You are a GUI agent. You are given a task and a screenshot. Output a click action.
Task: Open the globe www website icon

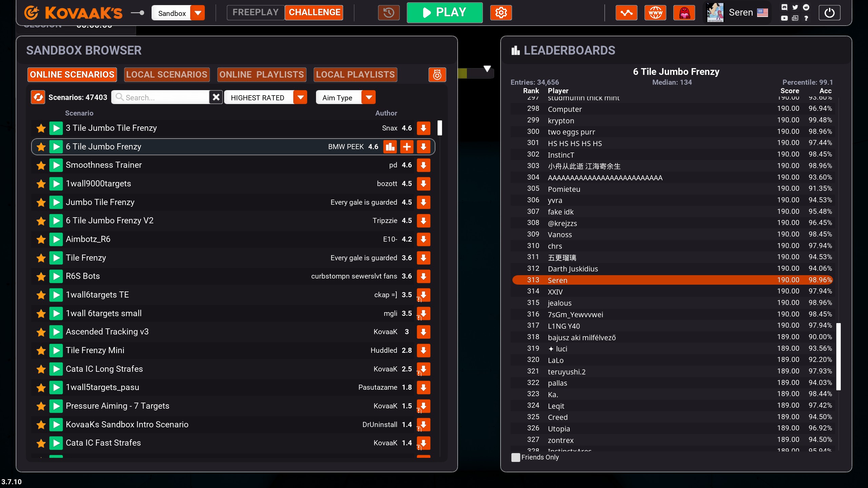[x=655, y=13]
